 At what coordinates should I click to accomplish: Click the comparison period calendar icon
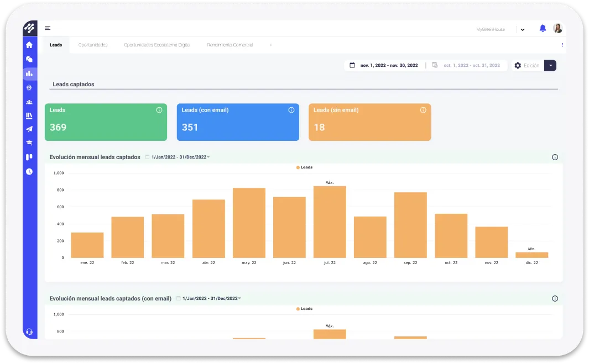pos(435,65)
